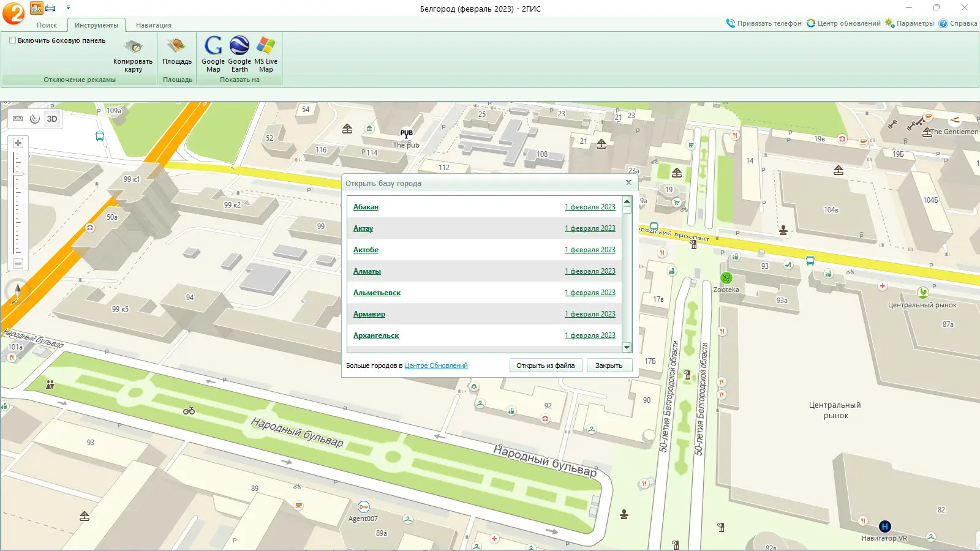Click the print icon in title bar

(51, 8)
